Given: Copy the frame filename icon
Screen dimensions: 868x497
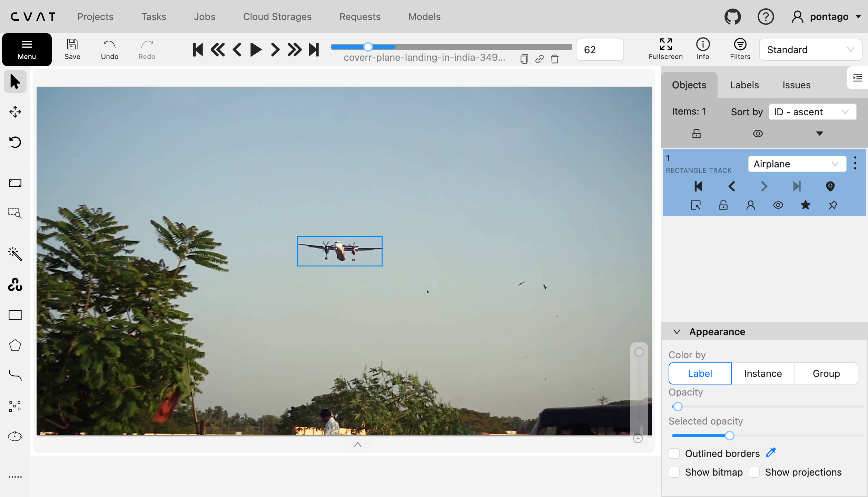Looking at the screenshot, I should [x=524, y=59].
